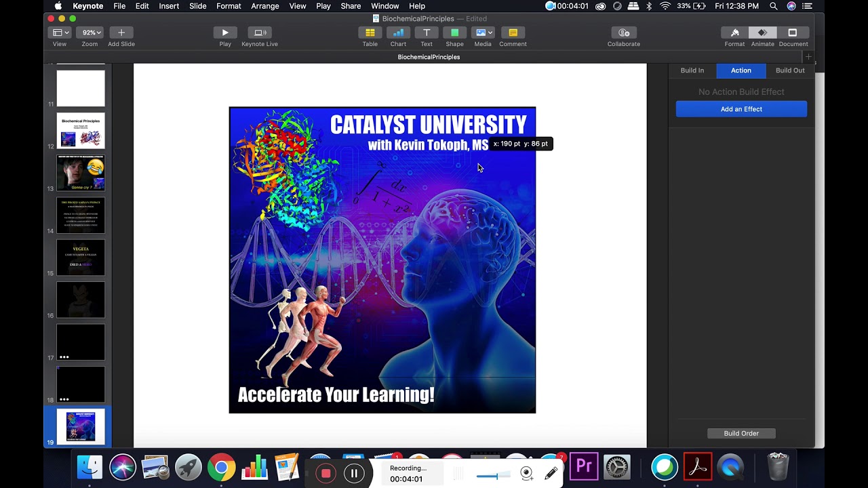Click the BiochemicalPrinciples document tab

click(x=429, y=57)
